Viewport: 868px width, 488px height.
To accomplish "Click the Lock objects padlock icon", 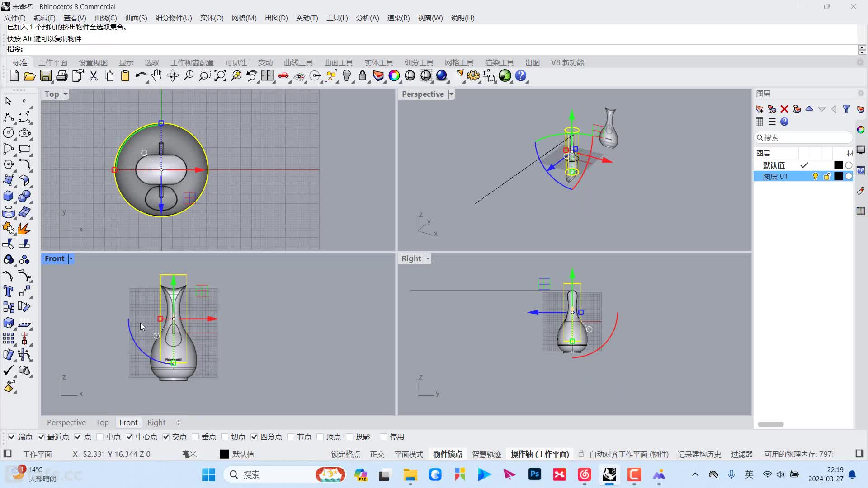I will click(x=363, y=76).
